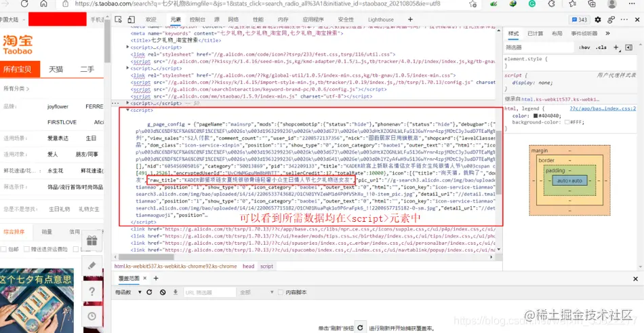This screenshot has width=644, height=333.
Task: Click the FIRSTLOVE brand link
Action: point(62,122)
